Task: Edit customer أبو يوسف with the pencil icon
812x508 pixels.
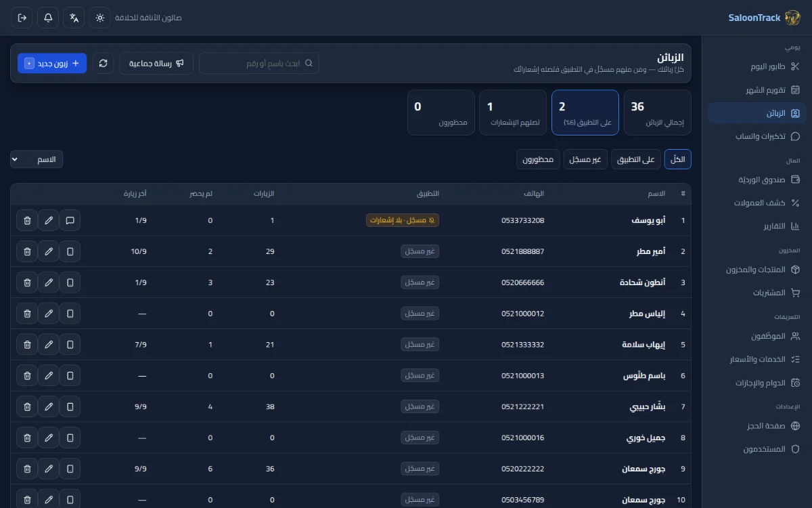Action: (x=49, y=220)
